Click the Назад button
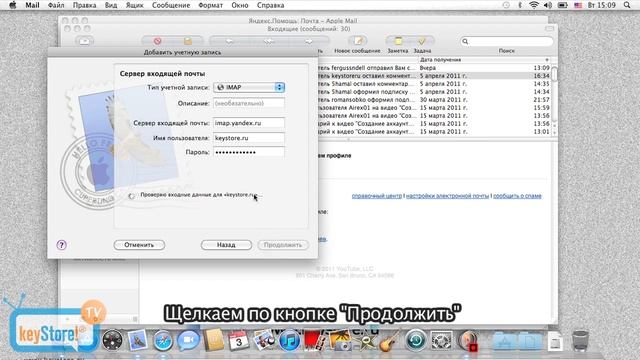Image resolution: width=640 pixels, height=360 pixels. pyautogui.click(x=226, y=245)
